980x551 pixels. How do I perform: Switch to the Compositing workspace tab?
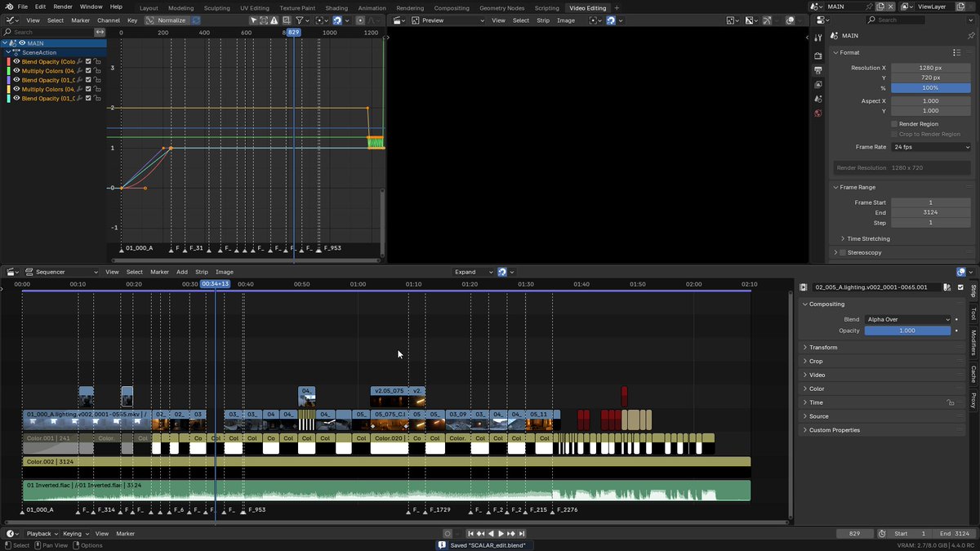[452, 7]
